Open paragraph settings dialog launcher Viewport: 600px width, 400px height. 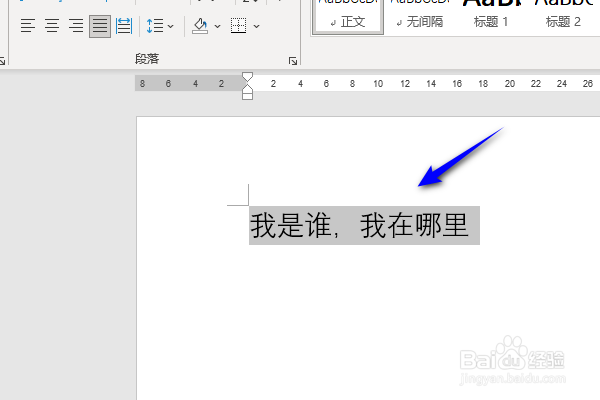pyautogui.click(x=293, y=61)
